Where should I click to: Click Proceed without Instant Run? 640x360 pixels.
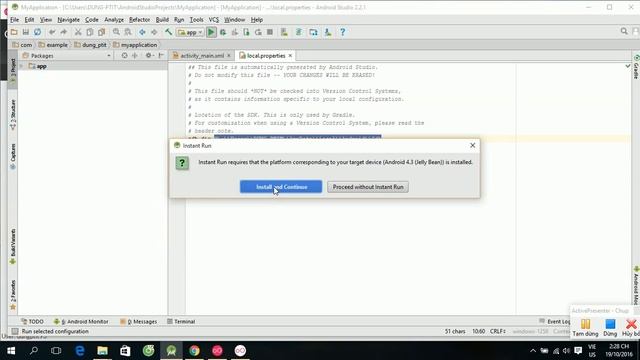[x=368, y=187]
